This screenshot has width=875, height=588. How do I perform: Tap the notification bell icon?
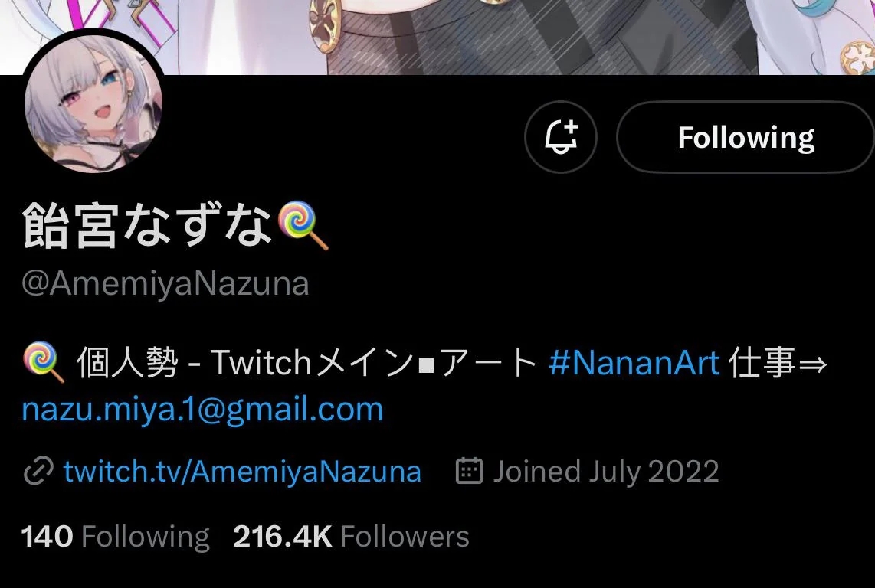[561, 137]
